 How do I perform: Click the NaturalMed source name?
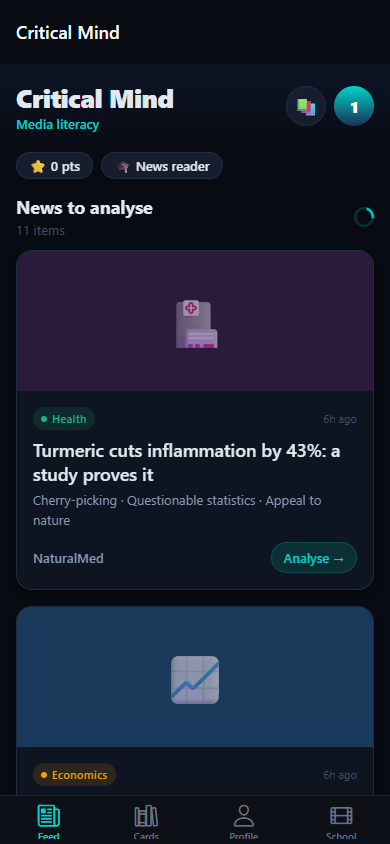click(x=68, y=558)
